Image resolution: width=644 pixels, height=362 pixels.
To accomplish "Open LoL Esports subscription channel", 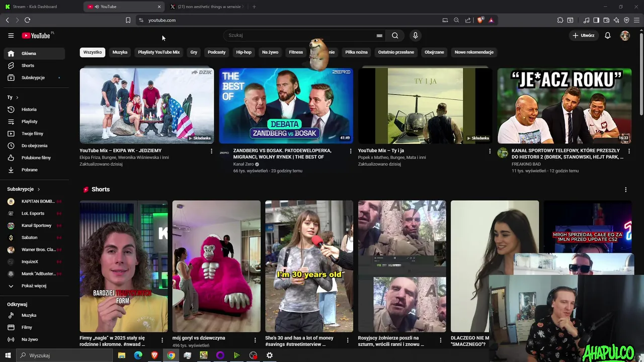I will [x=34, y=213].
